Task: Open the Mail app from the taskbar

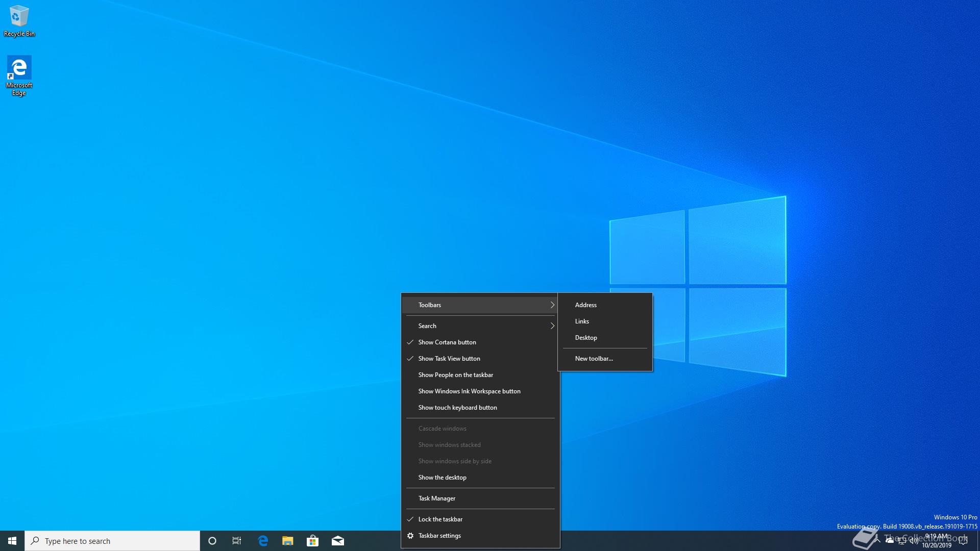Action: pos(338,541)
